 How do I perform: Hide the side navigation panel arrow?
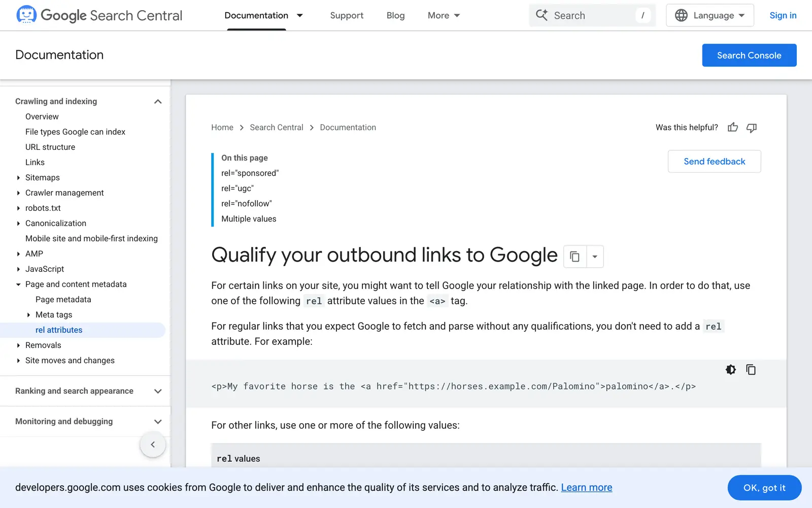[153, 444]
